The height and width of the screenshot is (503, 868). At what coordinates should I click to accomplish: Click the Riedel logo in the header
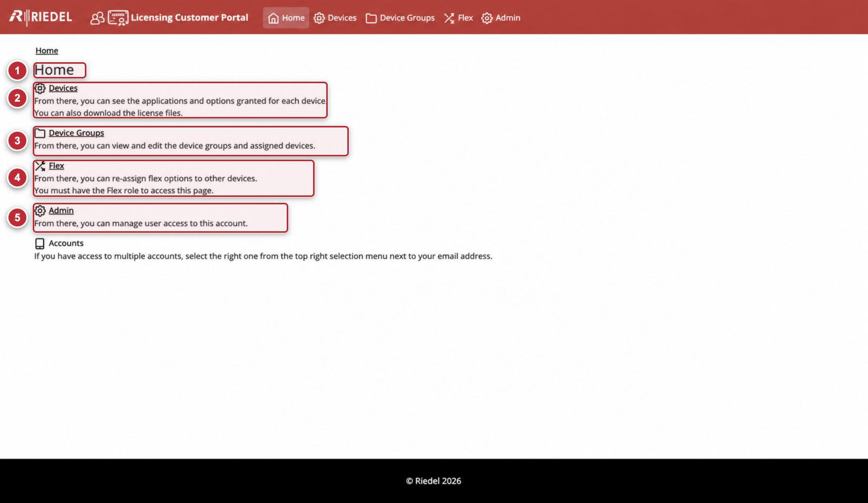point(41,17)
